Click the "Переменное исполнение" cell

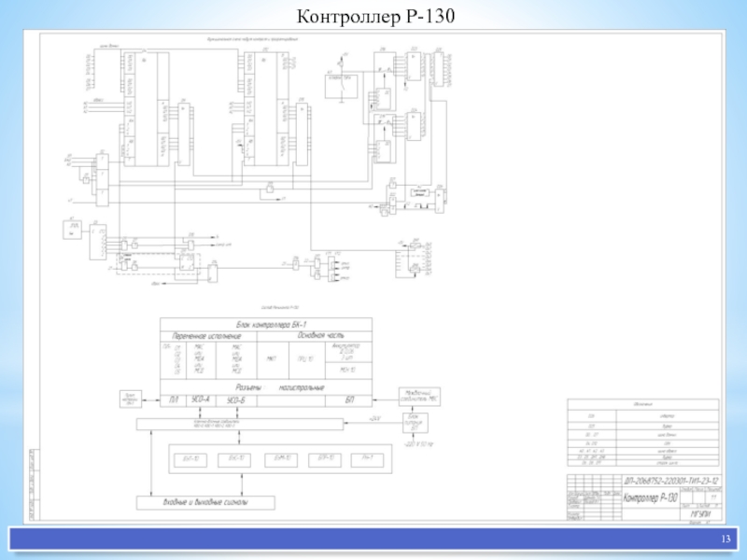point(208,336)
